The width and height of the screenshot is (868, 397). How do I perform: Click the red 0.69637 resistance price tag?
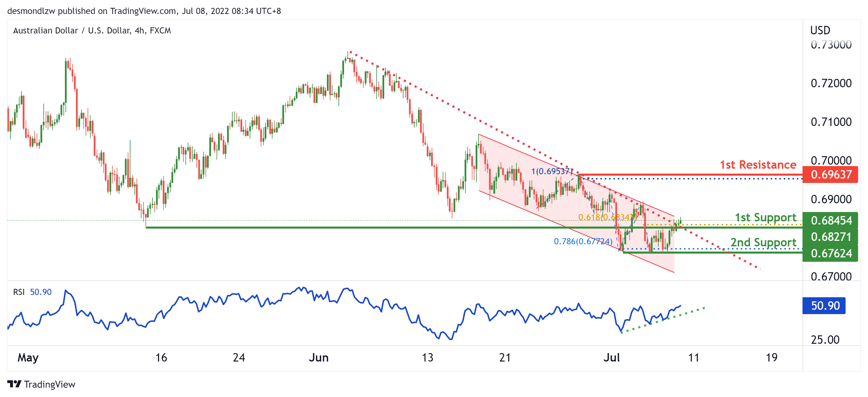tap(831, 175)
